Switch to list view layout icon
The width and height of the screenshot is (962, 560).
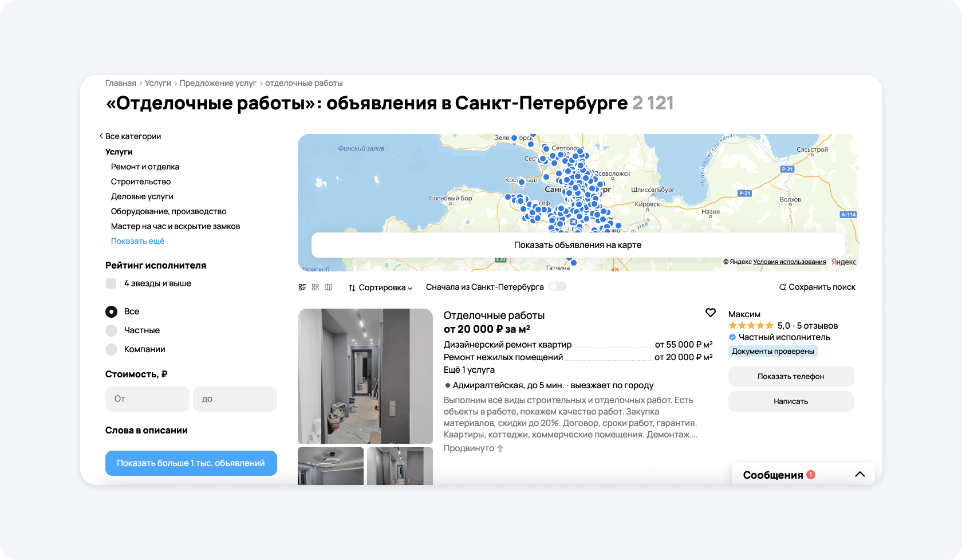302,287
